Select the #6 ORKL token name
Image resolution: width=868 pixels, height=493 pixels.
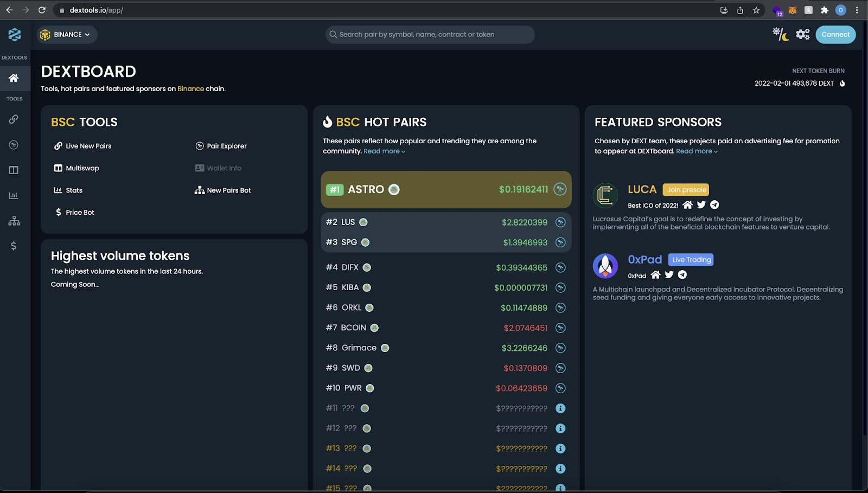[x=352, y=308]
